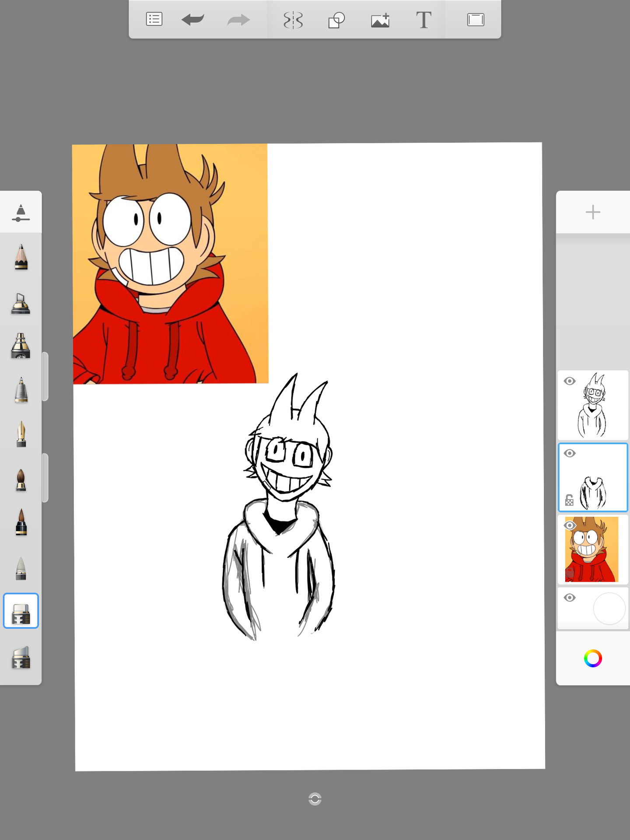
Task: Adjust upper brush size slider handle
Action: (x=45, y=376)
